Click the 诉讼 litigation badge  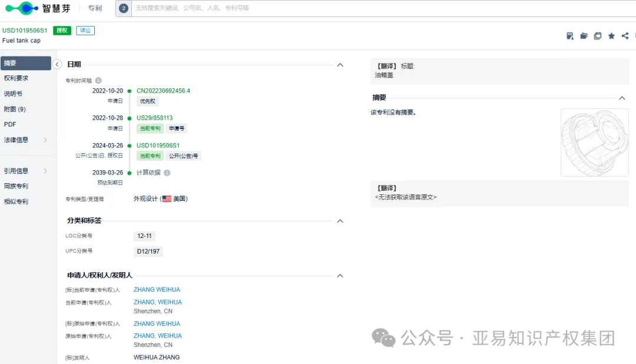[85, 31]
